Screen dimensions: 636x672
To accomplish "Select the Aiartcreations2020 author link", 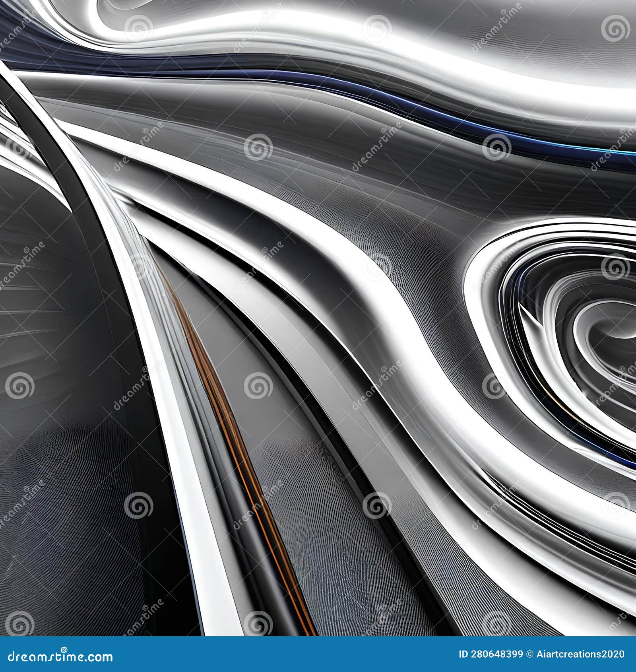I will point(580,653).
